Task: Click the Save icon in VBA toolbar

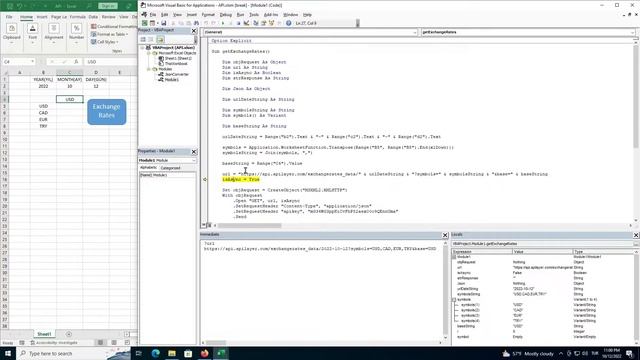Action: [164, 23]
